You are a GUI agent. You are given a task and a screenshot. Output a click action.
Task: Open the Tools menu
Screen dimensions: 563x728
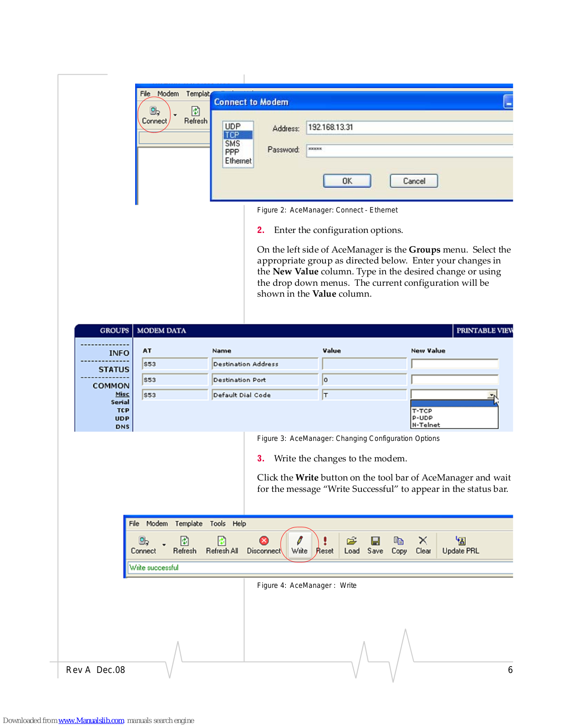point(218,524)
